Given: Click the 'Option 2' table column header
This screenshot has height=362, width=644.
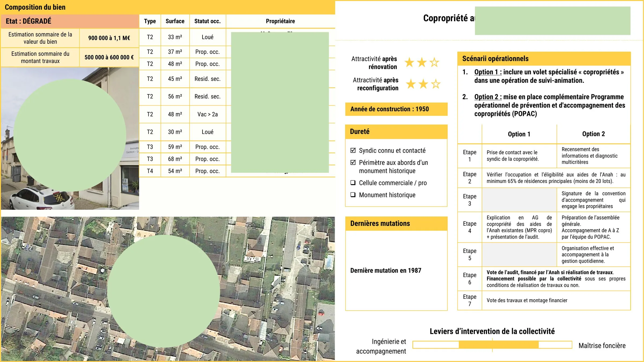Looking at the screenshot, I should click(593, 134).
